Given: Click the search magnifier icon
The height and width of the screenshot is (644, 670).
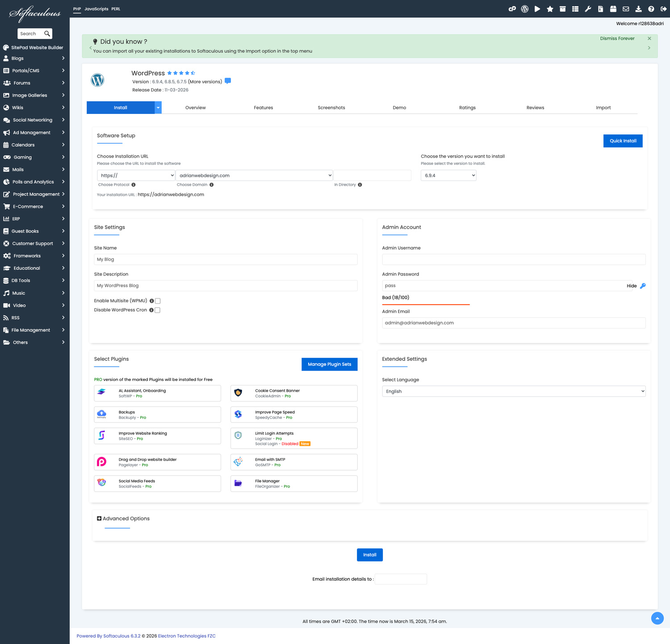Looking at the screenshot, I should click(47, 33).
